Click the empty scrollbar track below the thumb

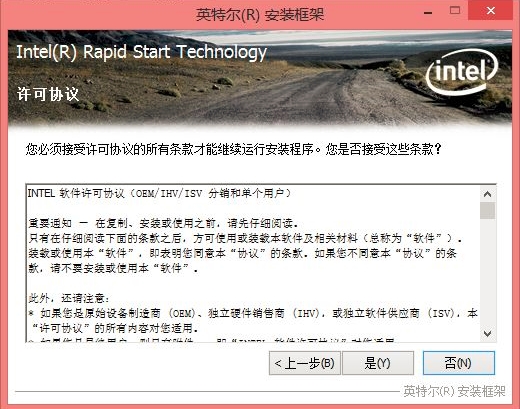[487, 273]
